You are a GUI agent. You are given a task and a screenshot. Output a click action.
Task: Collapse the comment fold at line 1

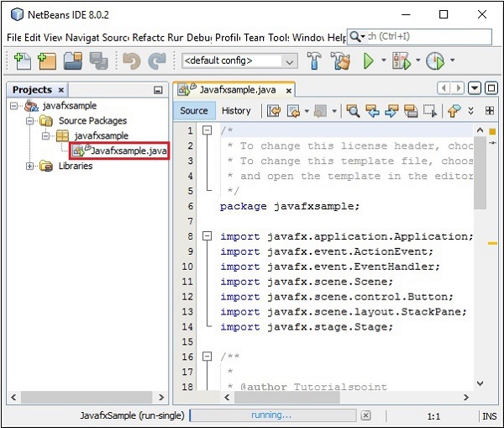click(207, 131)
